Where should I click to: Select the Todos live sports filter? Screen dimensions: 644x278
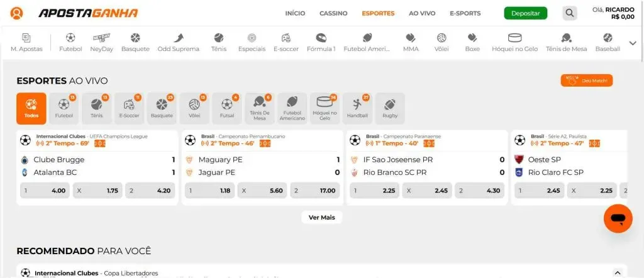[x=31, y=108]
